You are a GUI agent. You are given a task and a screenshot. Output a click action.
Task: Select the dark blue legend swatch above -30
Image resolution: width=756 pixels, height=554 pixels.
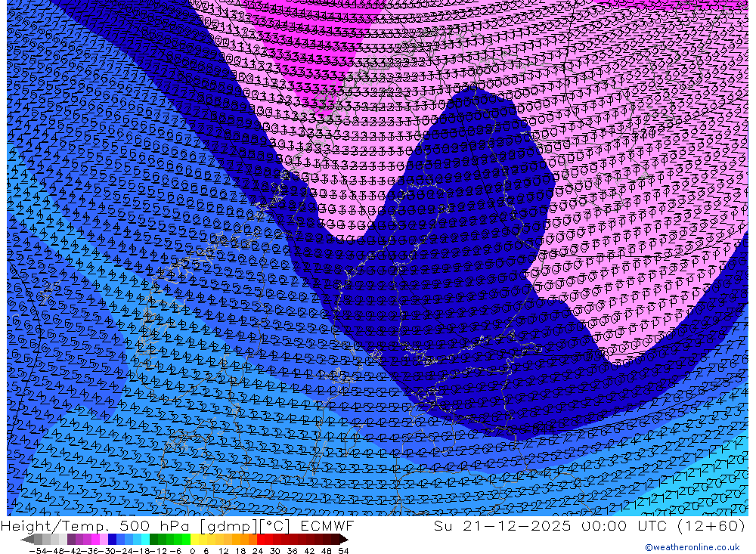(x=112, y=539)
